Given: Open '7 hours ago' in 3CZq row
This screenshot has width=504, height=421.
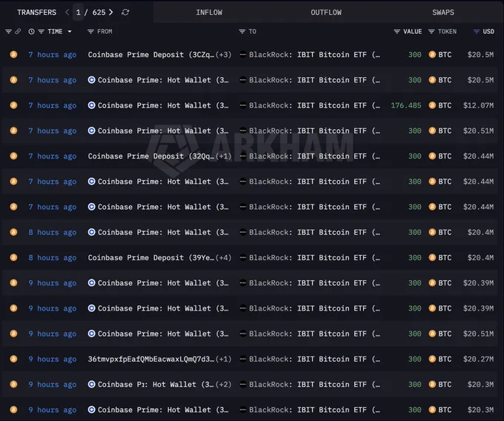Looking at the screenshot, I should [53, 55].
